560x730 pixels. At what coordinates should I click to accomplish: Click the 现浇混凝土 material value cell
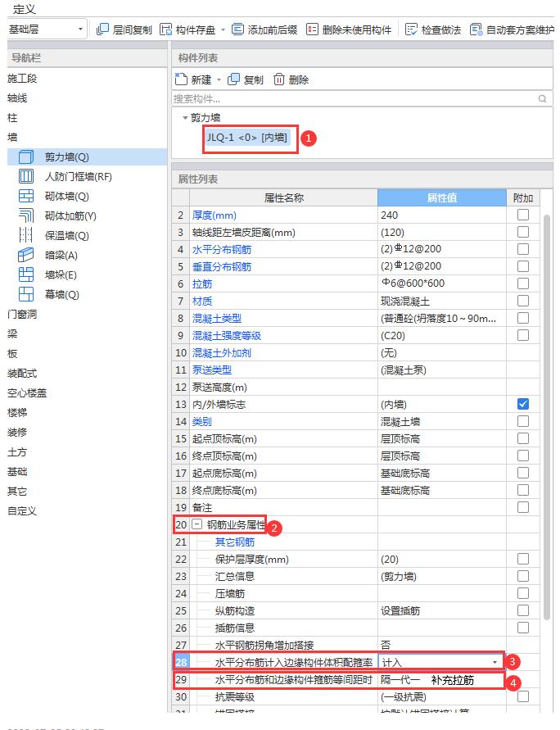click(442, 301)
